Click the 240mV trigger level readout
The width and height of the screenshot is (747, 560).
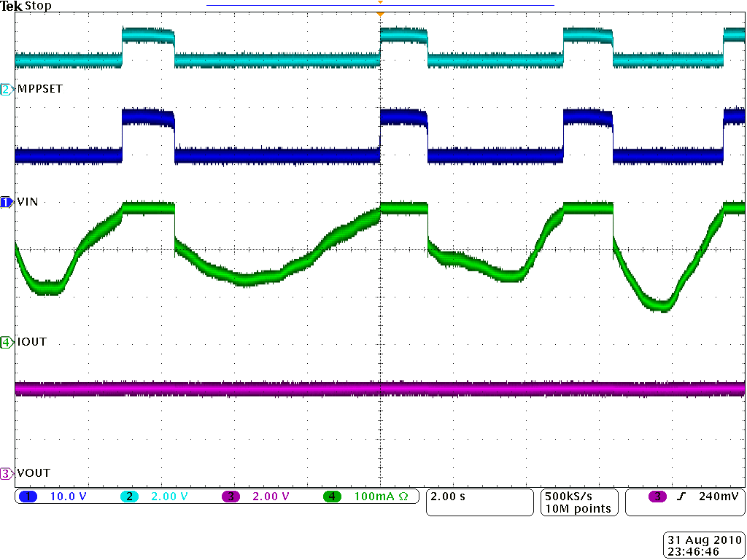click(719, 496)
